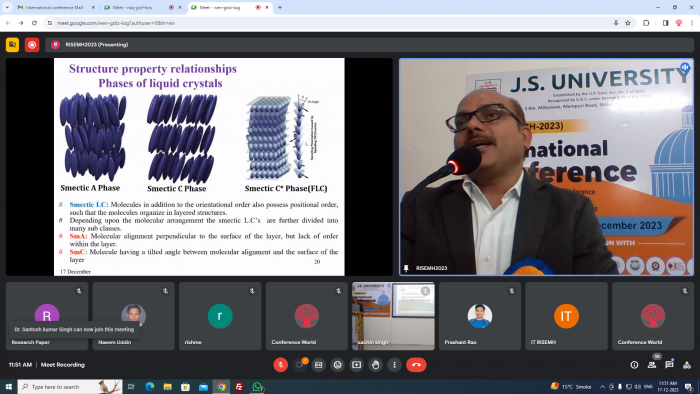The image size is (700, 394).
Task: Open meeting details info icon
Action: [634, 365]
